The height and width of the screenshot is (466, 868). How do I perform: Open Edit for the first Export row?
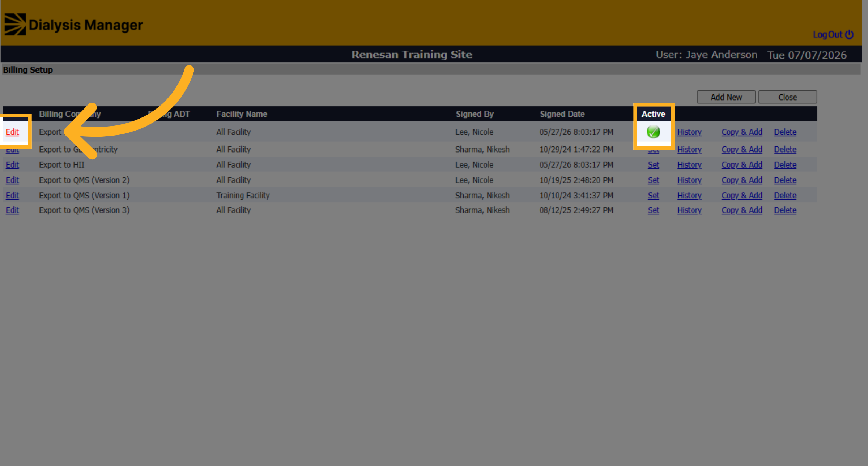tap(12, 132)
